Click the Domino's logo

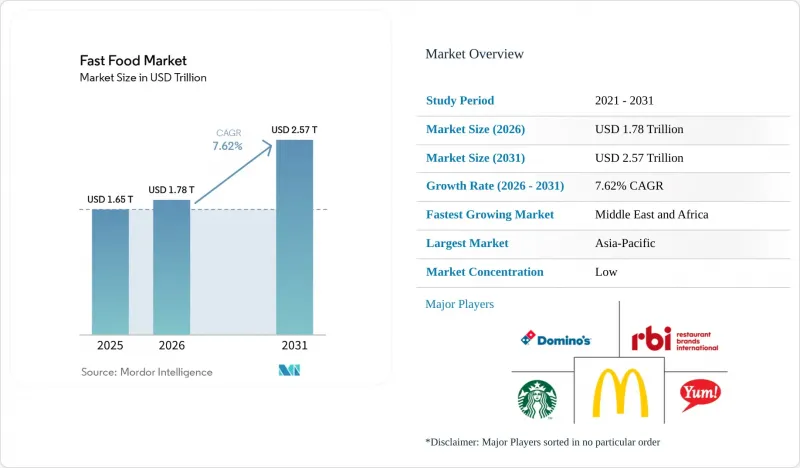(x=555, y=339)
